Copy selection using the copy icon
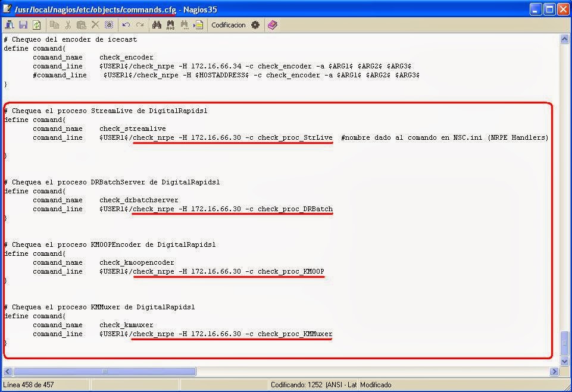This screenshot has width=572, height=392. (54, 25)
